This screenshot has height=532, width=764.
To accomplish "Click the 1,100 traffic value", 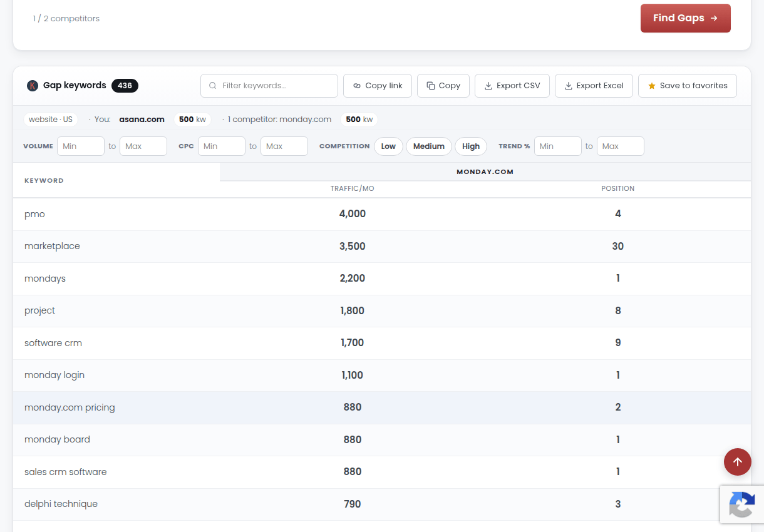I will tap(353, 375).
